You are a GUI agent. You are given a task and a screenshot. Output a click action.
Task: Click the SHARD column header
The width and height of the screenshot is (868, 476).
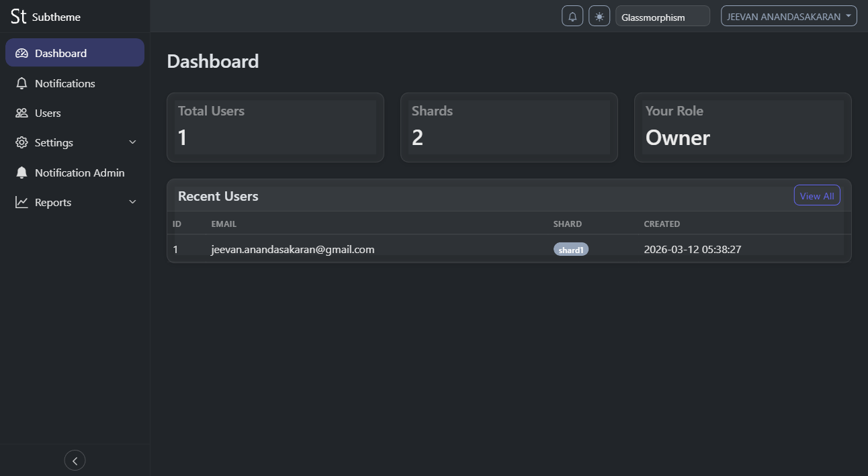pyautogui.click(x=568, y=224)
